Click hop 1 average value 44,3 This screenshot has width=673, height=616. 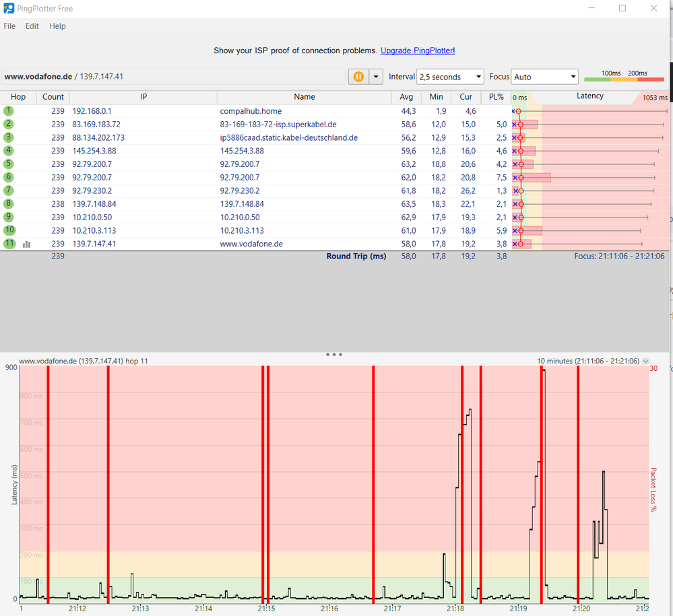pyautogui.click(x=408, y=111)
